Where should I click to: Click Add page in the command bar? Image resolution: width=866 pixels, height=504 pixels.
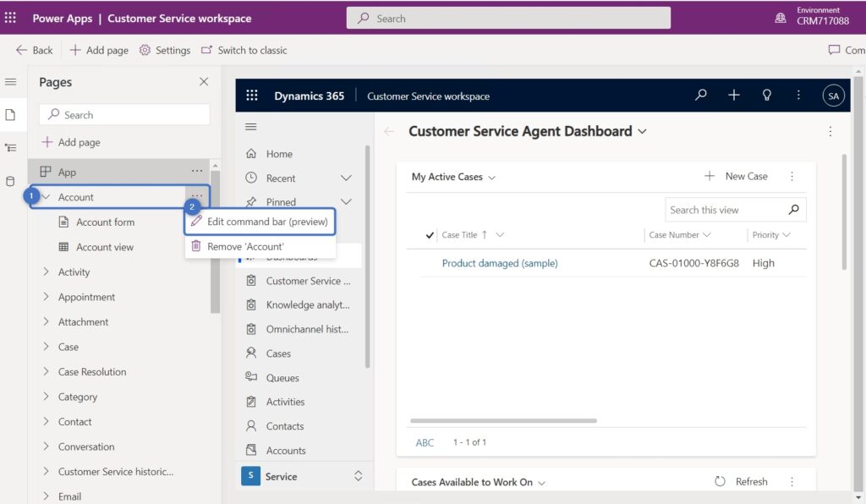pyautogui.click(x=99, y=50)
